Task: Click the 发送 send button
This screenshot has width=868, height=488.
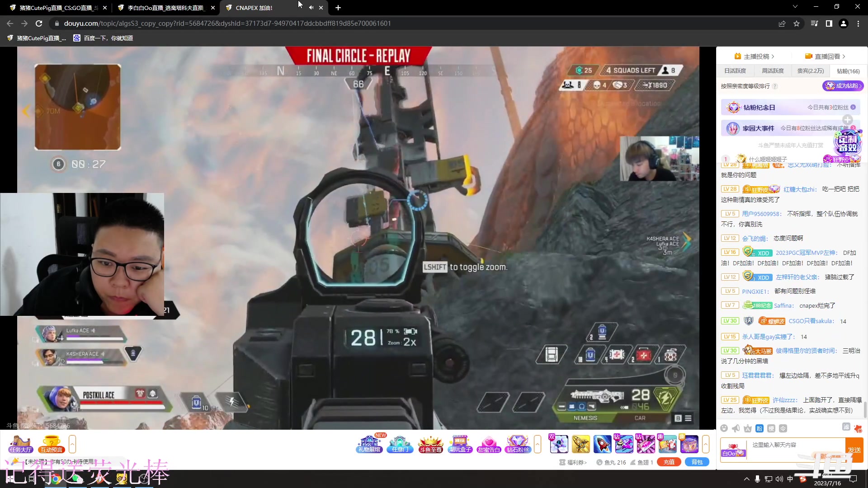Action: pos(854,450)
